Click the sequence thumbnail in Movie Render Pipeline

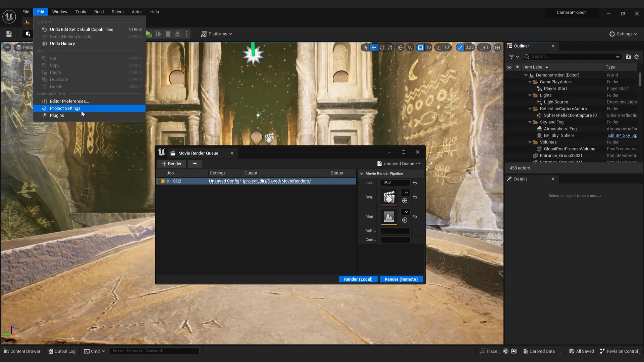(389, 197)
